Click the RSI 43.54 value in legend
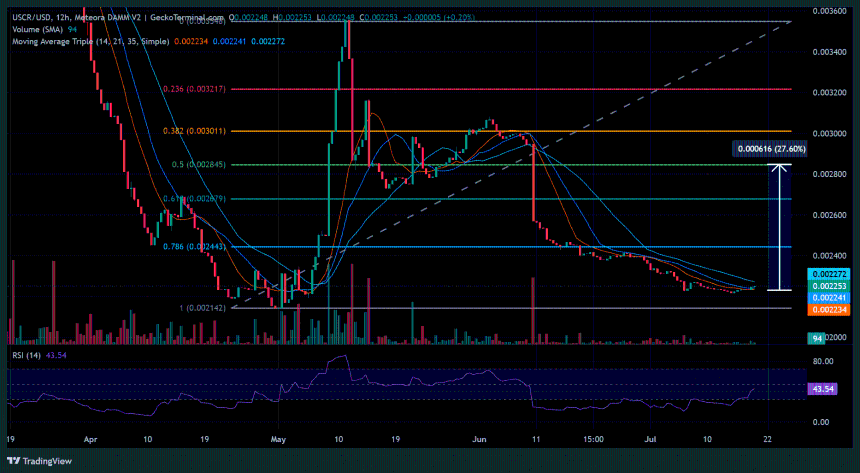 pyautogui.click(x=57, y=355)
